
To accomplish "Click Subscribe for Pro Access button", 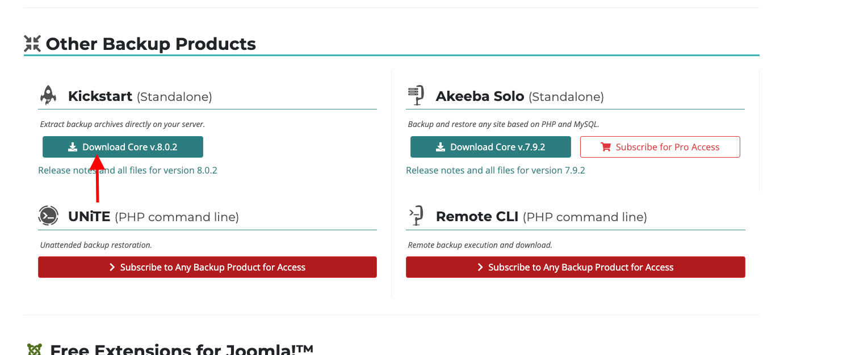I will point(660,147).
